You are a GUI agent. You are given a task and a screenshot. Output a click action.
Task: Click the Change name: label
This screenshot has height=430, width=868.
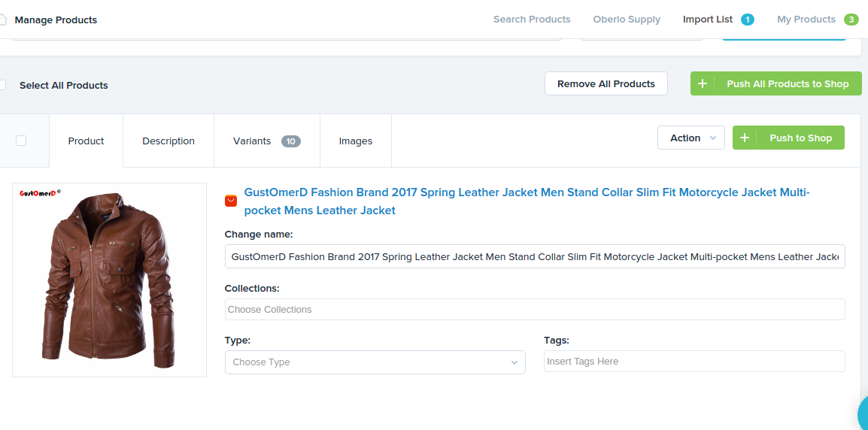click(x=259, y=234)
